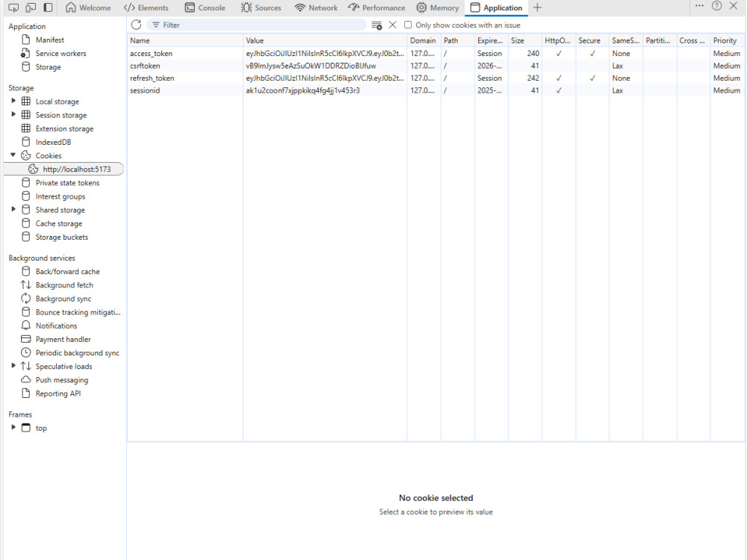Sort cookies by Name column header
This screenshot has width=747, height=560.
pos(185,40)
